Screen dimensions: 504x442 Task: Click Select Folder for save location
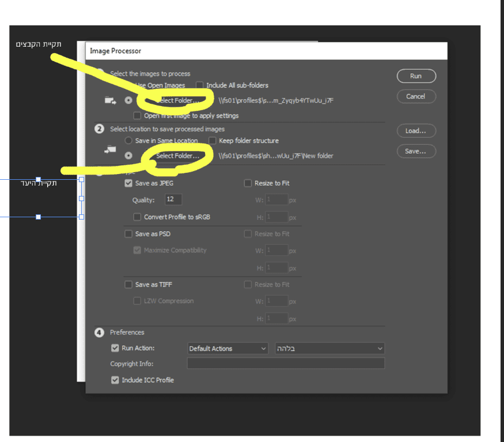coord(177,156)
